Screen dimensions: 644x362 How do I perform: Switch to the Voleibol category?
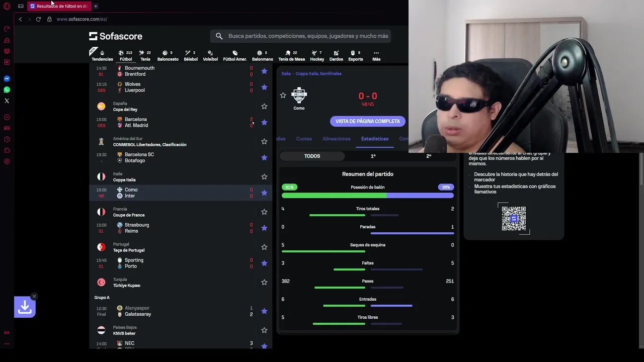pos(210,55)
